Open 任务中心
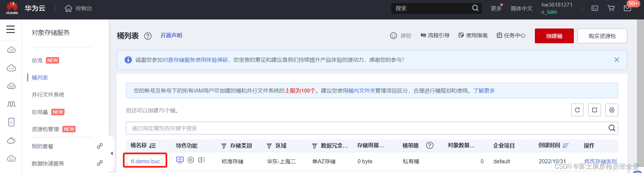This screenshot has height=173, width=644. 511,36
